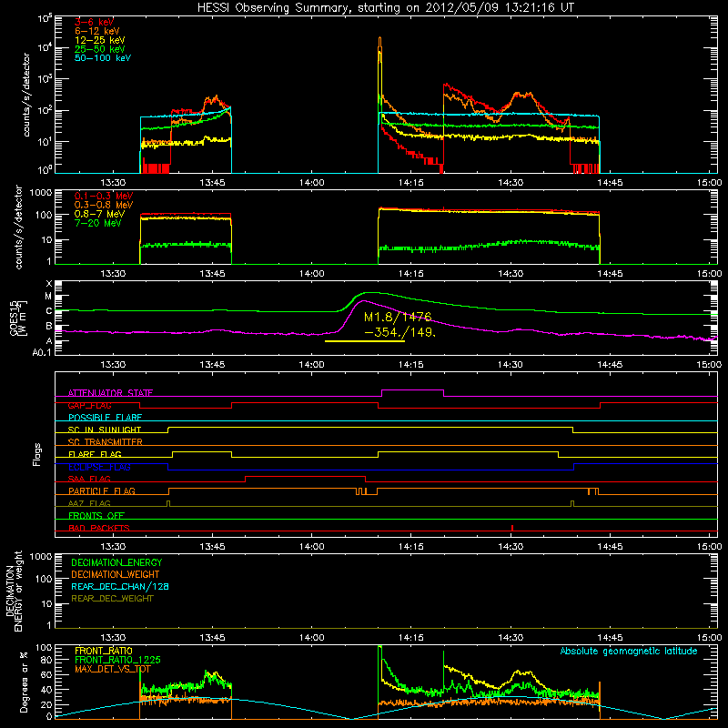
Task: Click the yellow flare interval bar under M1.8
Action: pos(365,341)
